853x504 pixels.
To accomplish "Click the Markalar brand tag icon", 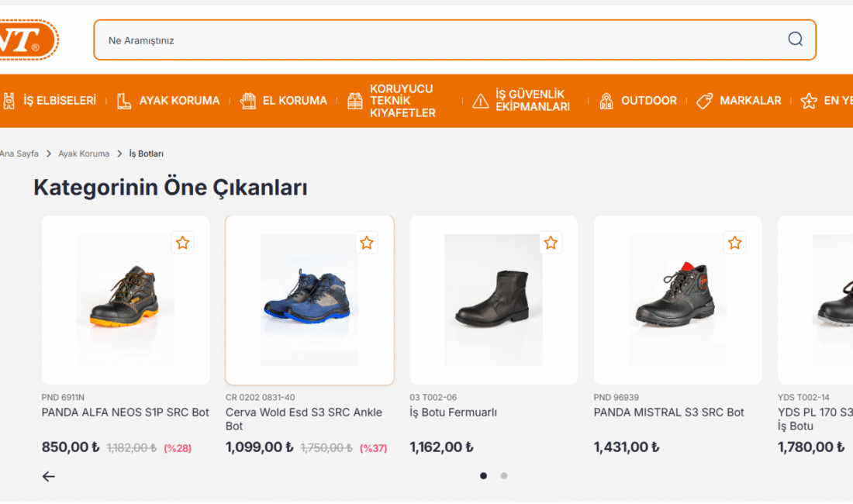I will pos(703,100).
